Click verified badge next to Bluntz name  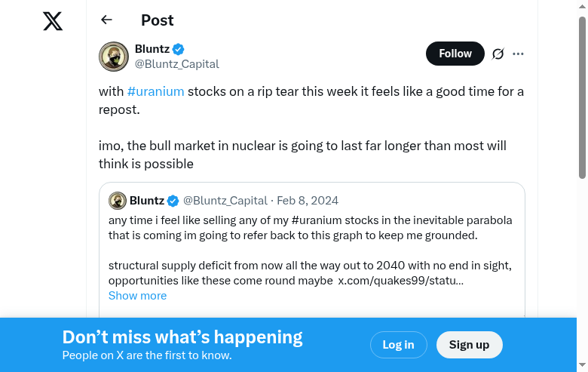179,49
